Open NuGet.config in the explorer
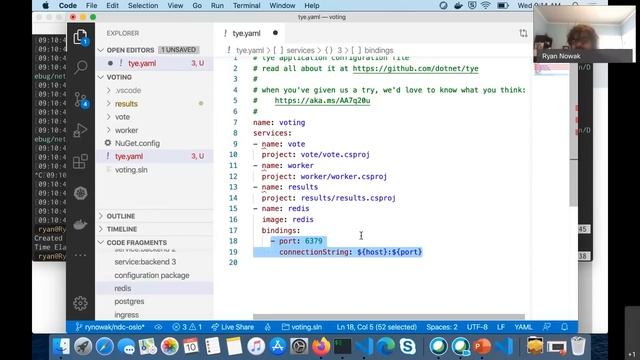The width and height of the screenshot is (640, 360). click(x=154, y=143)
